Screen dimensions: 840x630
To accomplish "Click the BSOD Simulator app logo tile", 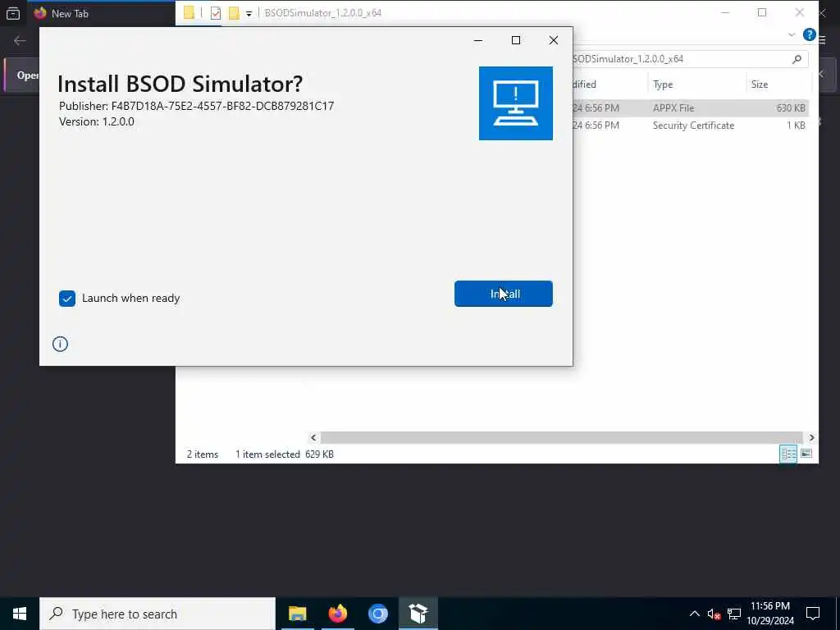I will coord(515,103).
